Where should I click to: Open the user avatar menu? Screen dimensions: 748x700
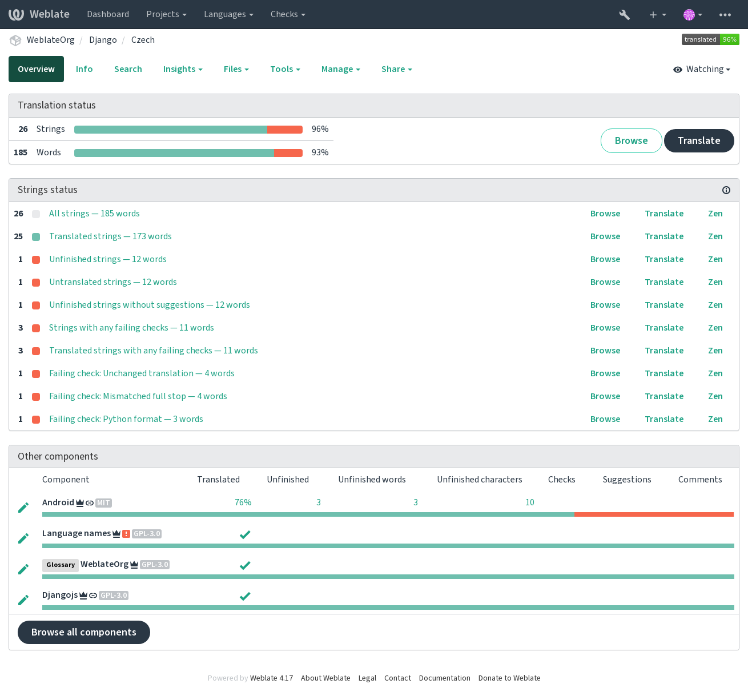693,15
